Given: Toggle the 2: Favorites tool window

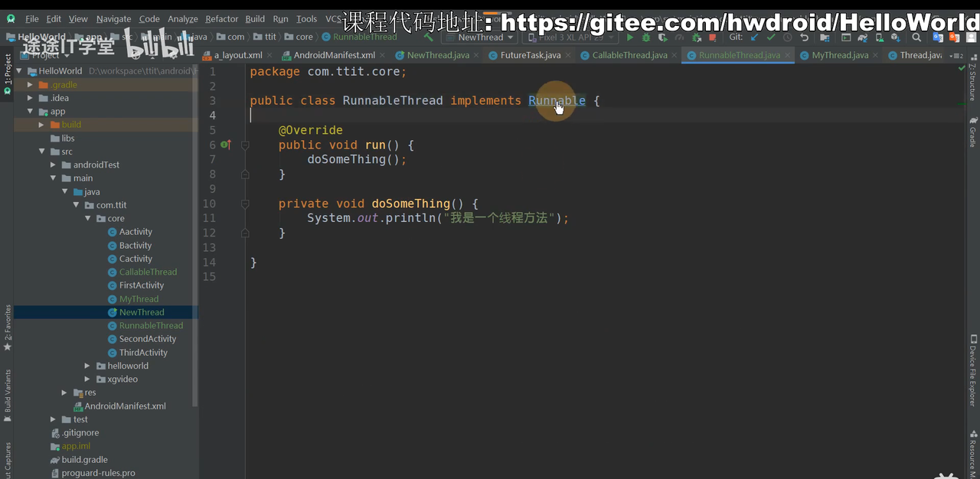Looking at the screenshot, I should (8, 327).
